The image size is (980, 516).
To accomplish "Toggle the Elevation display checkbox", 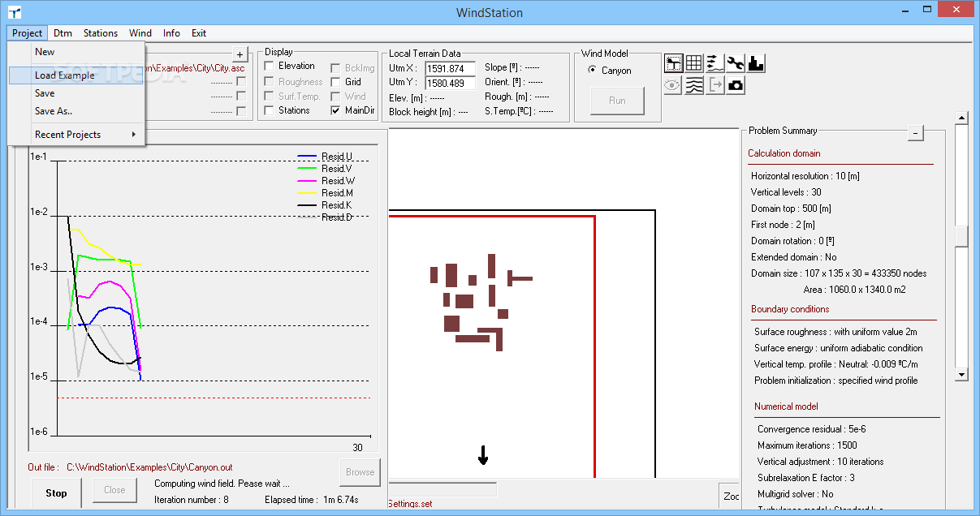I will point(269,67).
